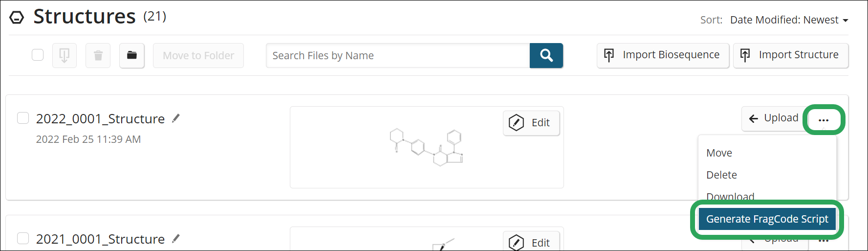Open the Sort by Date Modified dropdown
This screenshot has height=251, width=868.
(x=788, y=20)
